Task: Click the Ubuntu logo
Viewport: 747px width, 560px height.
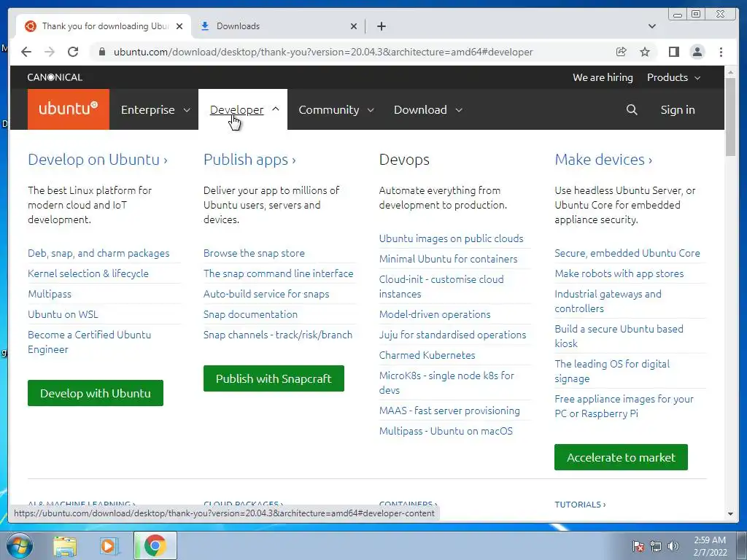Action: click(x=69, y=109)
